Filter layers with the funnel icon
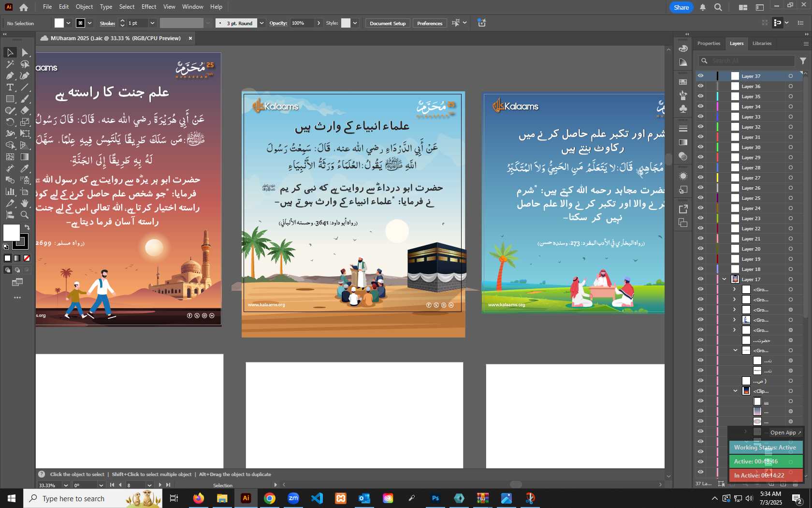812x508 pixels. 803,61
